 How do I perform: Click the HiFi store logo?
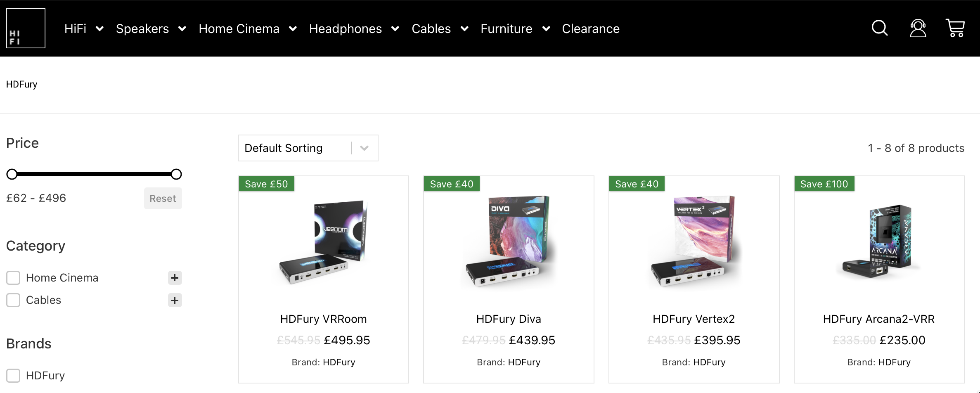pyautogui.click(x=26, y=28)
